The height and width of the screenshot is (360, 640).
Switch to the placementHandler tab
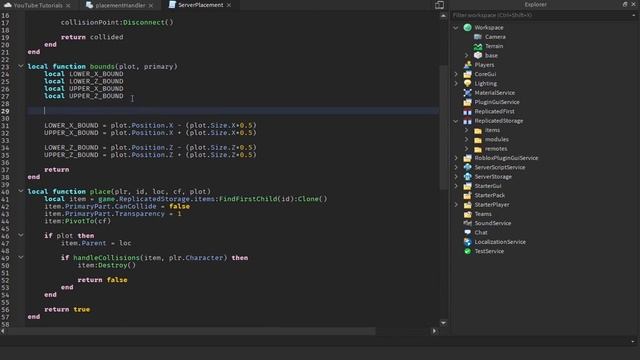click(120, 5)
